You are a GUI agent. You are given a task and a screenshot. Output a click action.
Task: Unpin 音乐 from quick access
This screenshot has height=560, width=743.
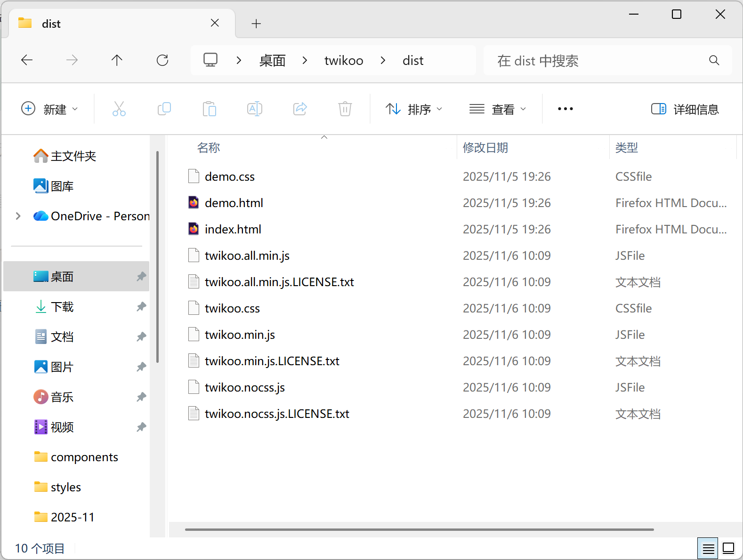click(141, 397)
